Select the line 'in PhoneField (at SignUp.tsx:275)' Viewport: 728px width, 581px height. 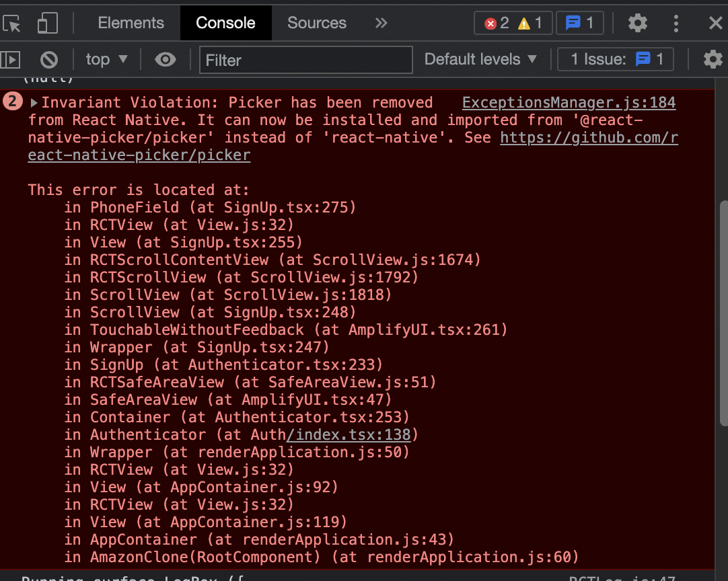[x=210, y=207]
